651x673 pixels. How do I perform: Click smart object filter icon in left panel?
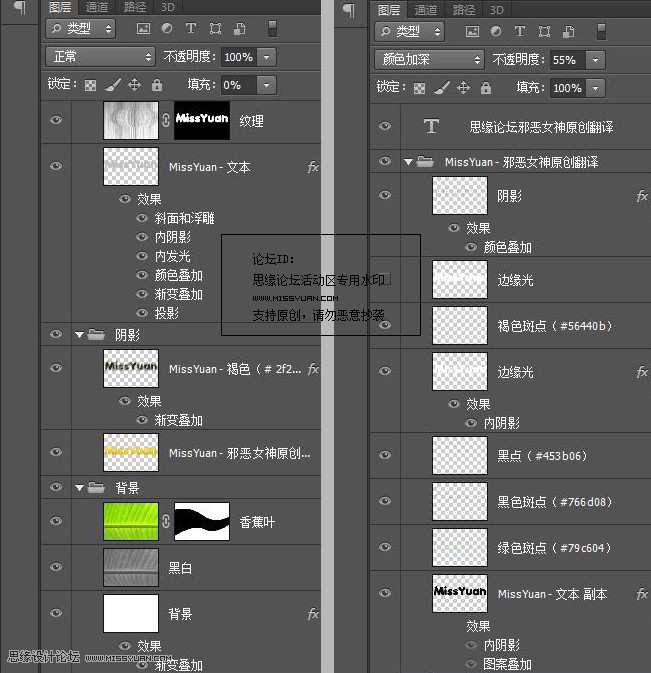(x=239, y=29)
